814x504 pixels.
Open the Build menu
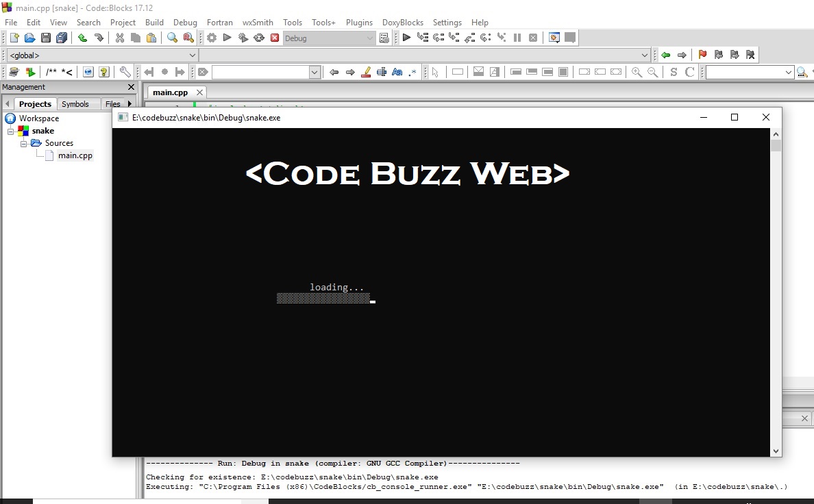point(154,23)
